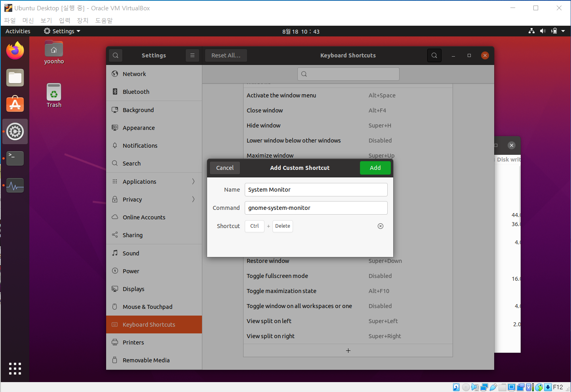This screenshot has height=392, width=571.
Task: Open the Trash desktop icon
Action: point(54,96)
